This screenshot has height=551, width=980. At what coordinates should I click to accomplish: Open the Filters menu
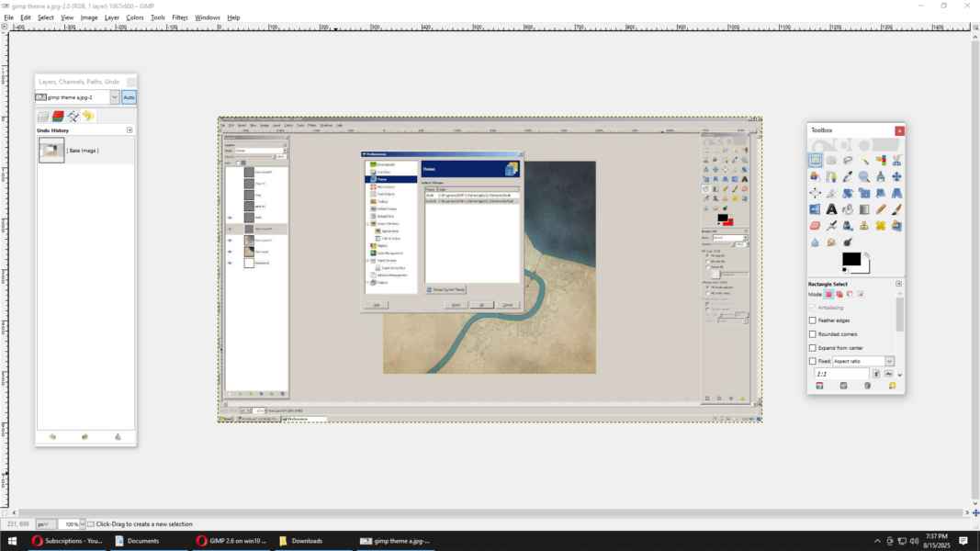click(179, 17)
